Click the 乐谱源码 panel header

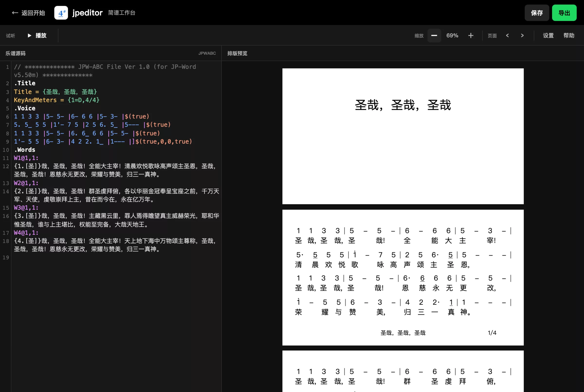click(x=16, y=53)
